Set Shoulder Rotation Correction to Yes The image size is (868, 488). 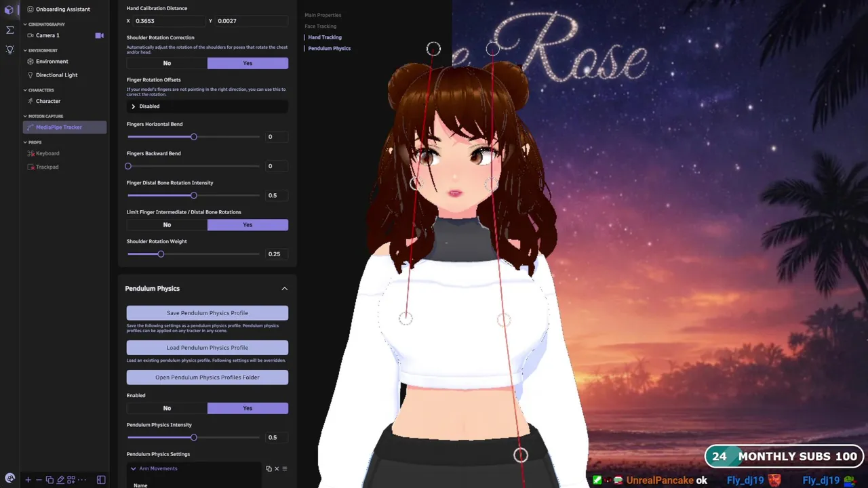click(x=248, y=63)
